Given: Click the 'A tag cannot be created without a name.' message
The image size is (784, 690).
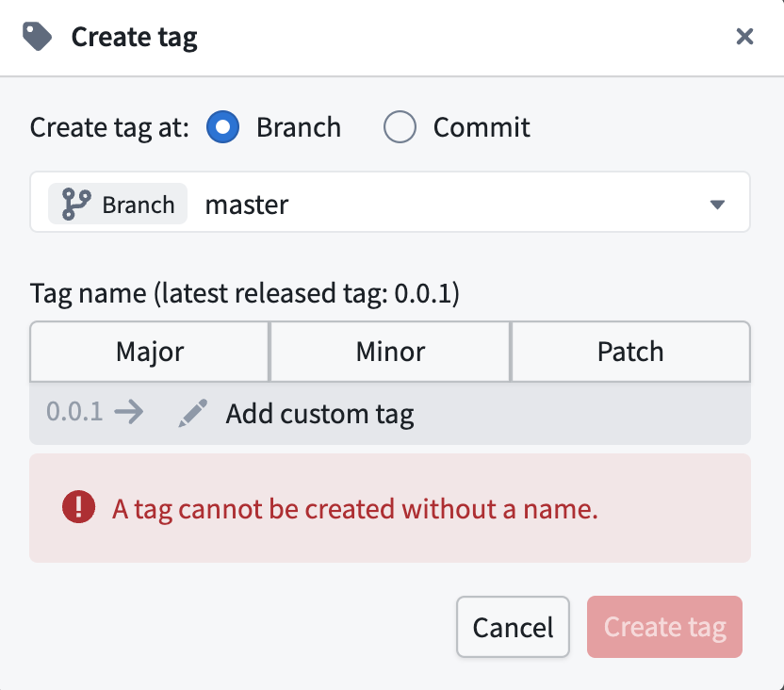Looking at the screenshot, I should [355, 509].
